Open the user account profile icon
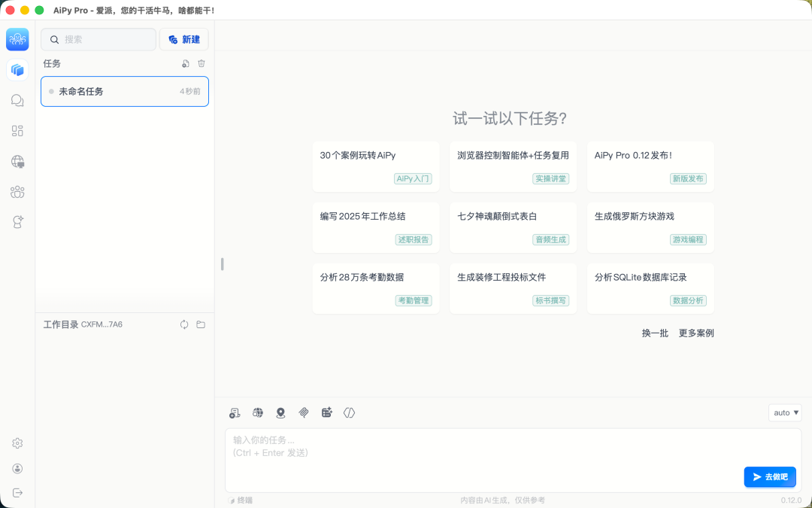Screen dimensions: 812x508 [17, 469]
